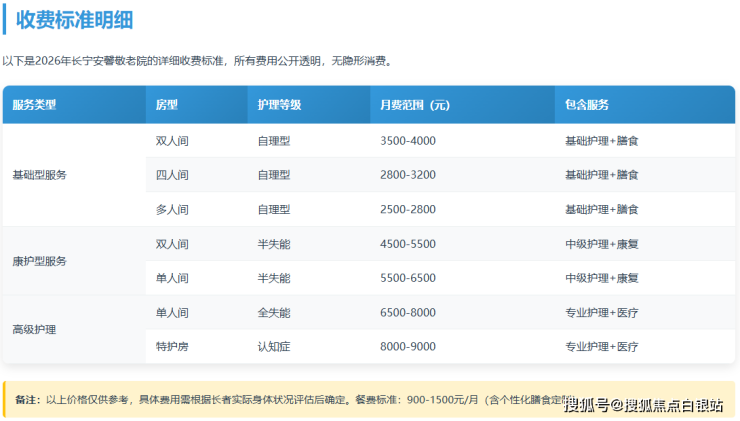Select the 康护型服务 category cell
The image size is (740, 421).
39,261
